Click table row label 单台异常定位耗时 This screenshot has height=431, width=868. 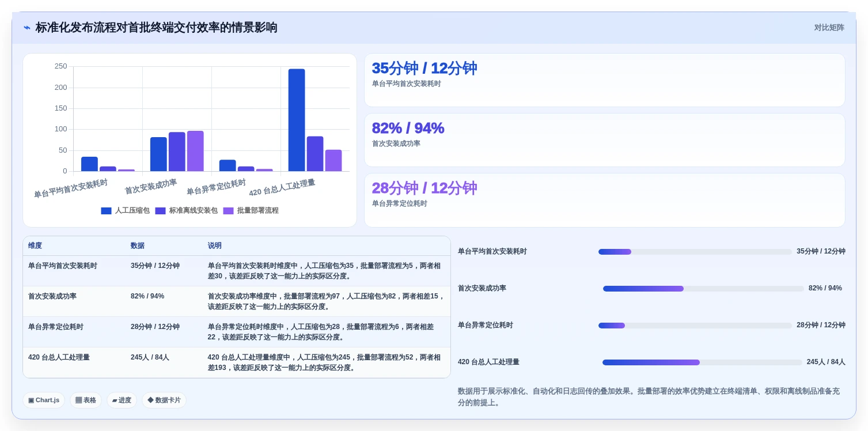(56, 327)
